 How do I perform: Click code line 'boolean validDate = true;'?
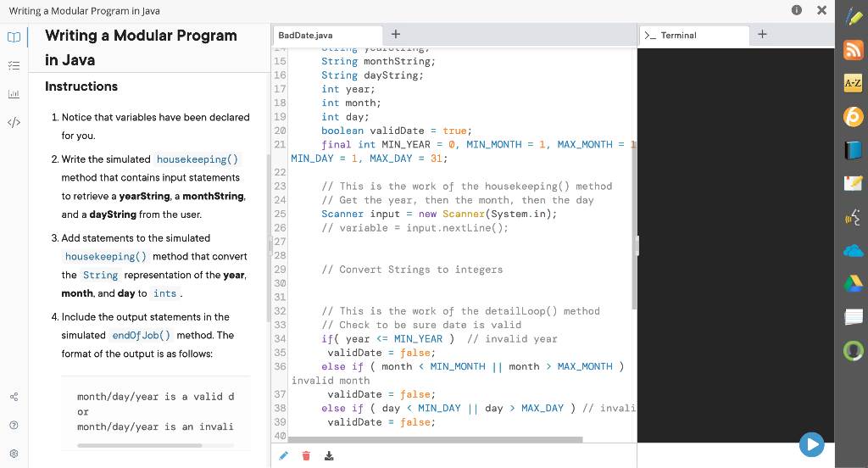(x=397, y=131)
